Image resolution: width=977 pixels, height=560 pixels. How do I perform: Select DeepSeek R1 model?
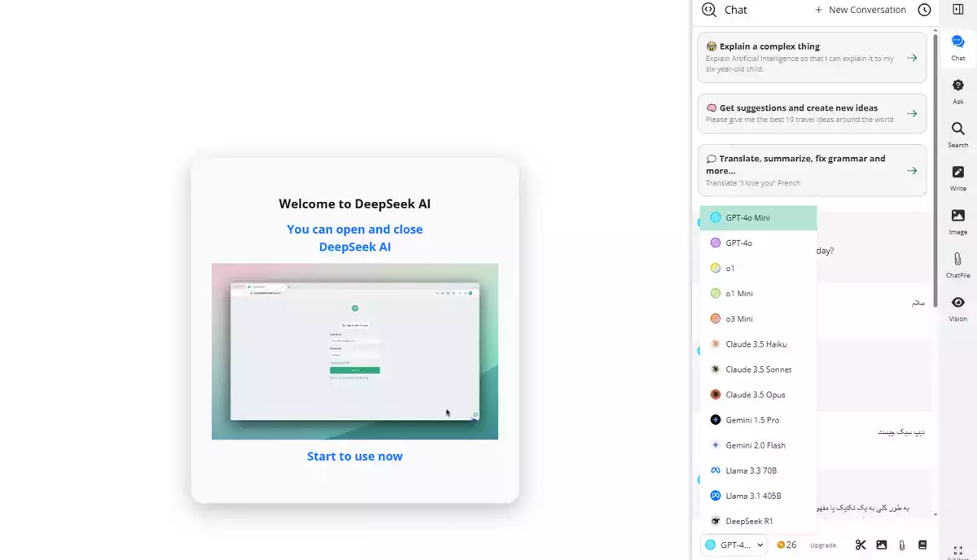pos(758,520)
